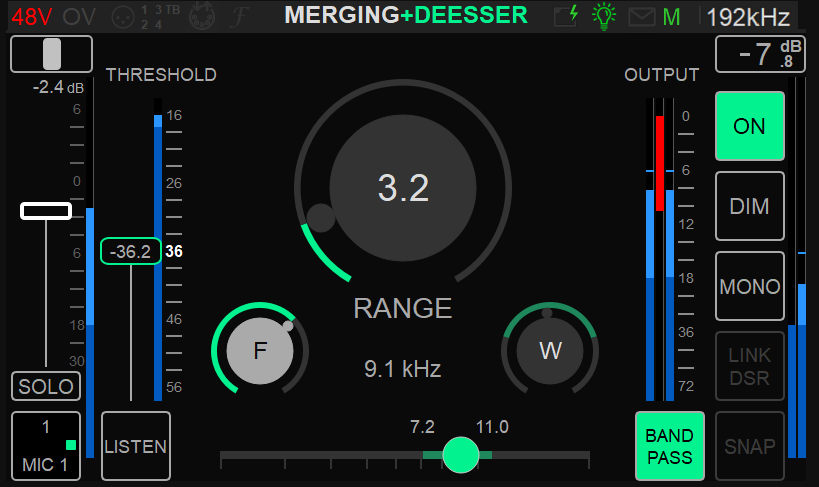Click the green lightbulb icon
This screenshot has height=487, width=819.
(x=605, y=16)
